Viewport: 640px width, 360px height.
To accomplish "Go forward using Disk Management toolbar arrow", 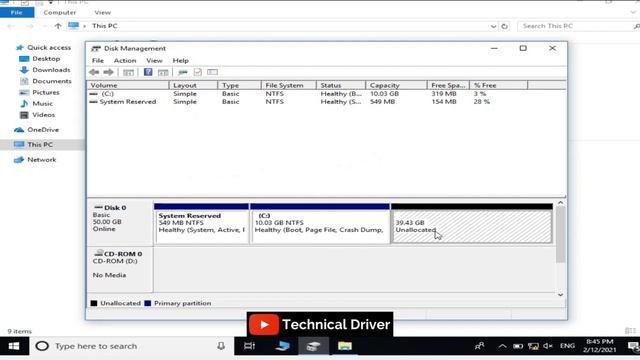I will click(x=109, y=72).
